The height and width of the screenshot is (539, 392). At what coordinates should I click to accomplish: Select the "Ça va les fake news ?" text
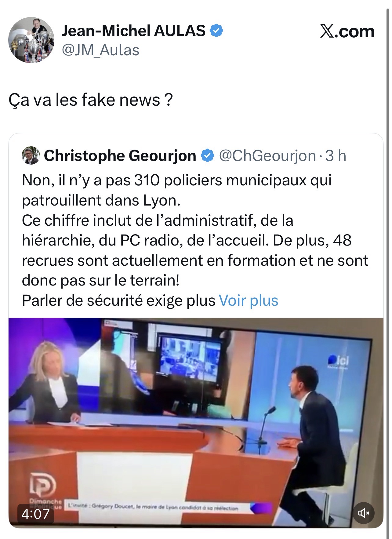[x=91, y=100]
